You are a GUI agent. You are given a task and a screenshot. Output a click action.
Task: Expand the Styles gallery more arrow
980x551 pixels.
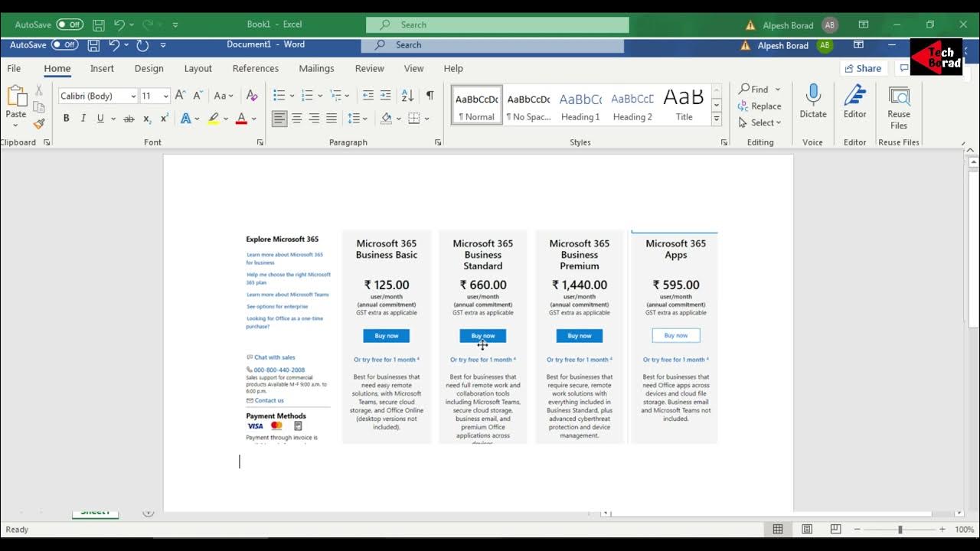pyautogui.click(x=717, y=119)
